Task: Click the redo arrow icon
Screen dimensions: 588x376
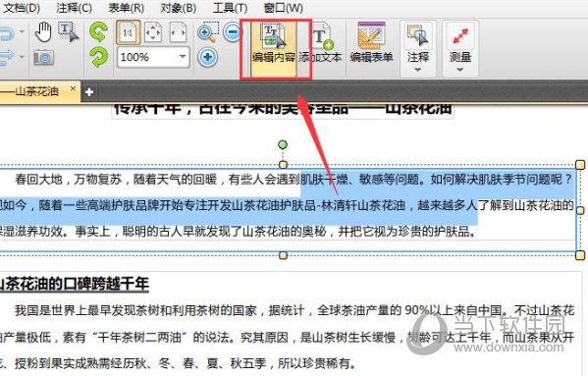Action: click(x=7, y=57)
